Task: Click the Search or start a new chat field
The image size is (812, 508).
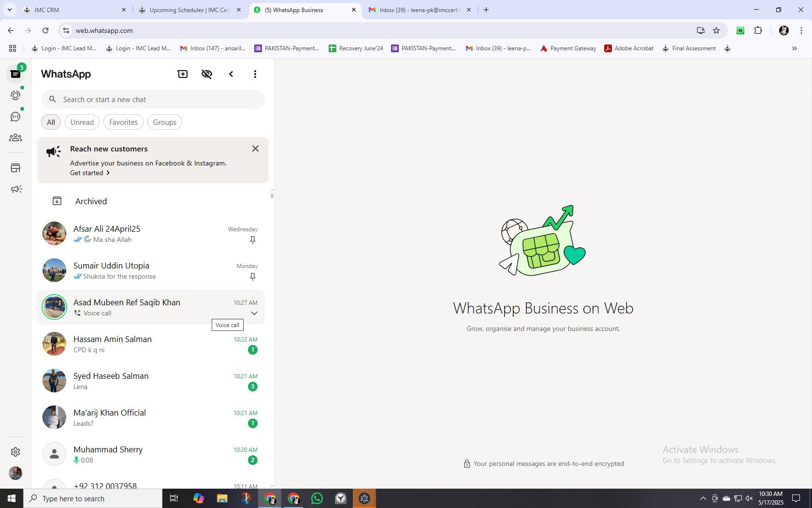Action: (153, 99)
